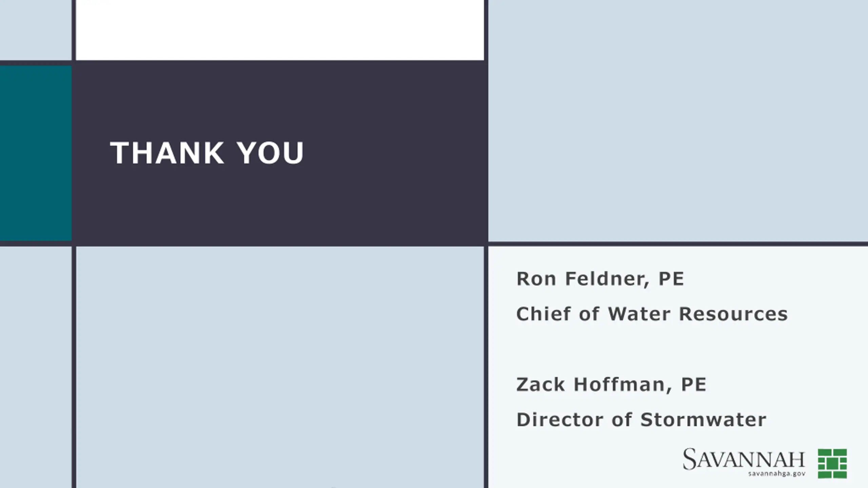
Task: Open the savannahga.gov link
Action: 777,474
